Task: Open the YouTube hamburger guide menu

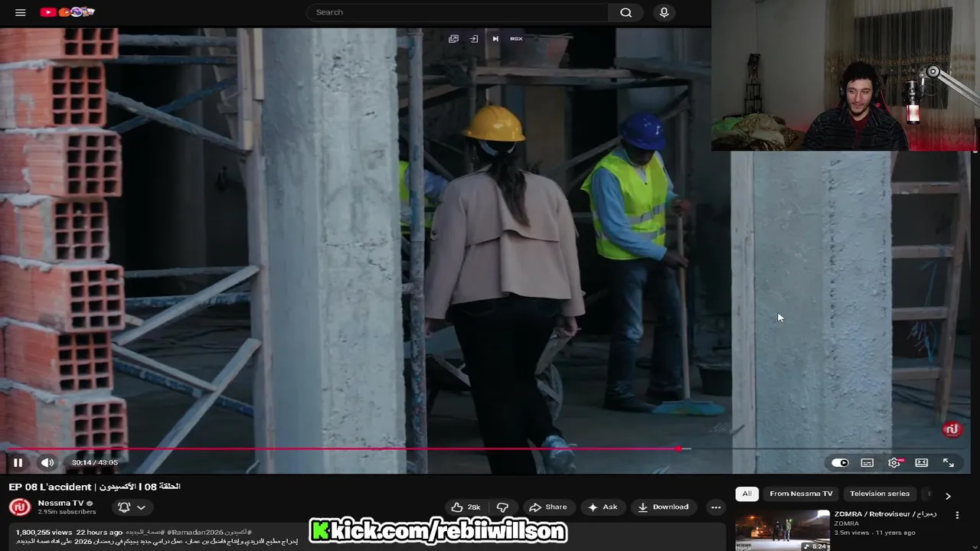Action: [21, 12]
